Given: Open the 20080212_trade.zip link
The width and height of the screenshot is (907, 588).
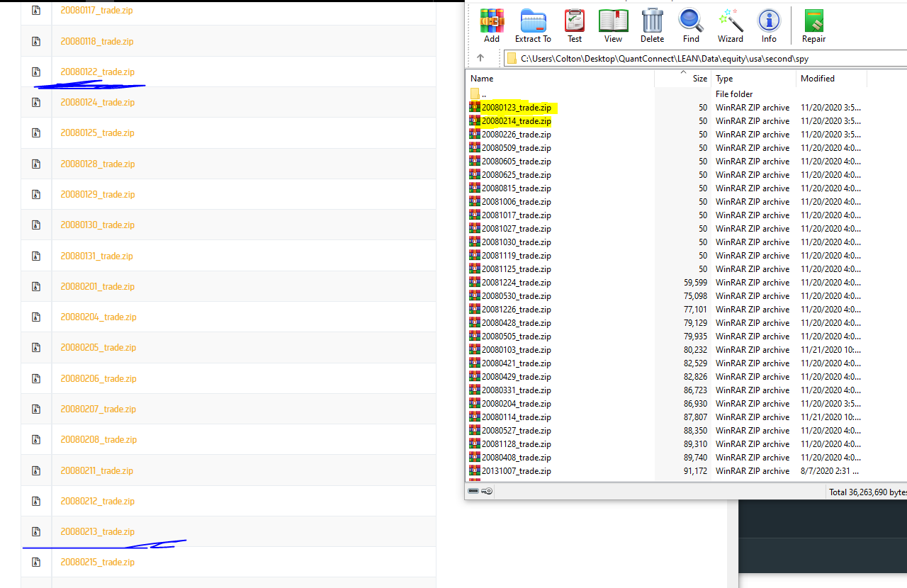Looking at the screenshot, I should [97, 501].
